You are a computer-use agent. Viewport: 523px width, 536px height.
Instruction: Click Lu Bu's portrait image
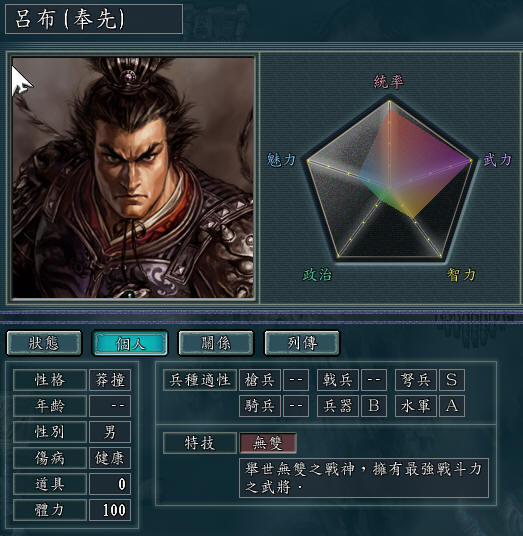click(133, 177)
